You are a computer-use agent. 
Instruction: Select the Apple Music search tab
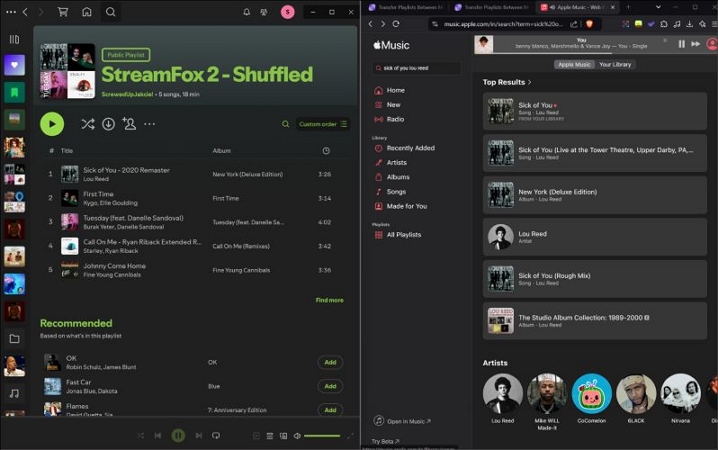pyautogui.click(x=574, y=65)
